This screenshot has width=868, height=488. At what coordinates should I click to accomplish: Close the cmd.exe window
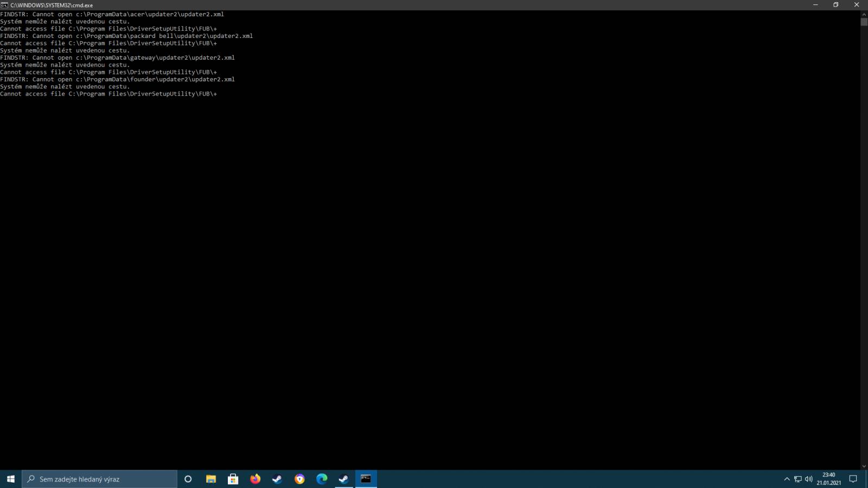[x=857, y=5]
